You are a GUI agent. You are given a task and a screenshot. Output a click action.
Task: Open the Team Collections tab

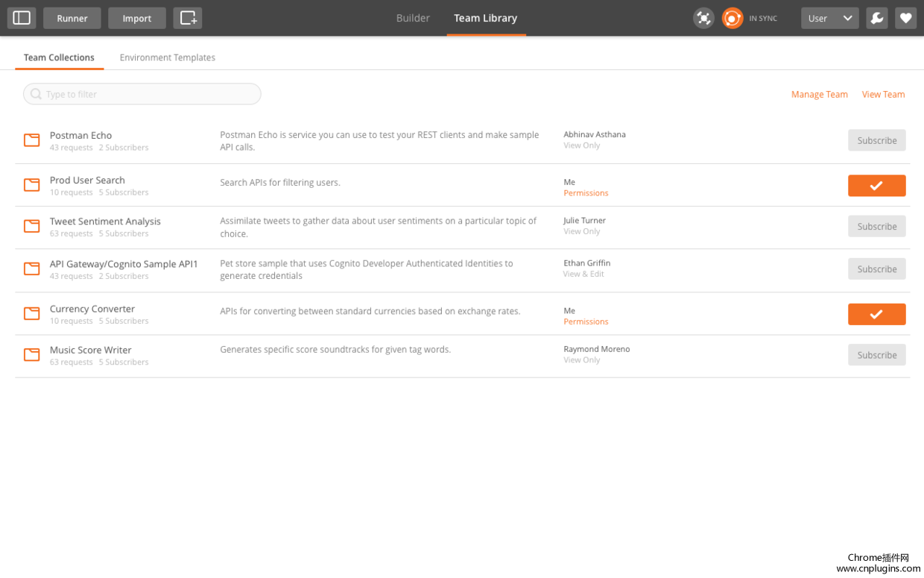tap(59, 57)
